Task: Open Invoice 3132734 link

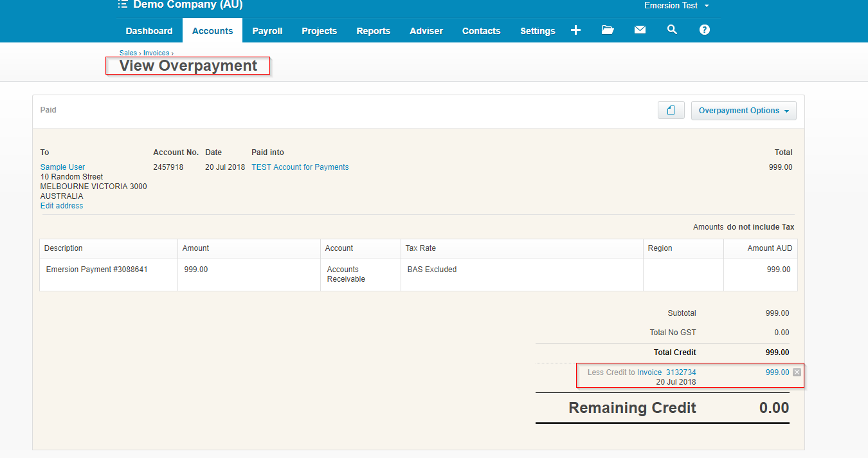Action: pos(666,372)
